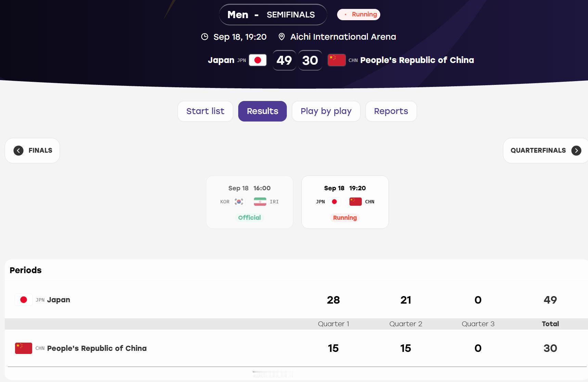Screen dimensions: 588x382
Task: Click the Quarter 3 column label
Action: pos(478,324)
